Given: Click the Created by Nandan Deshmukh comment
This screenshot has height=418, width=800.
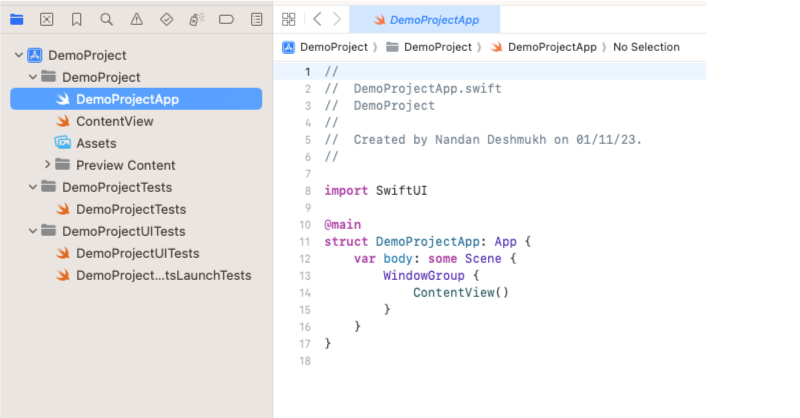Looking at the screenshot, I should [483, 140].
